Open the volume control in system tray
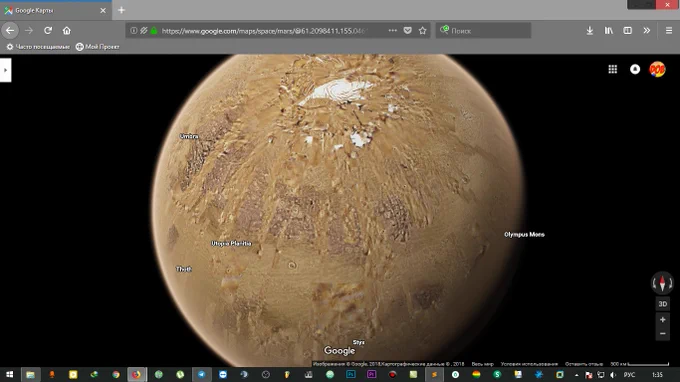The height and width of the screenshot is (382, 680). [613, 375]
